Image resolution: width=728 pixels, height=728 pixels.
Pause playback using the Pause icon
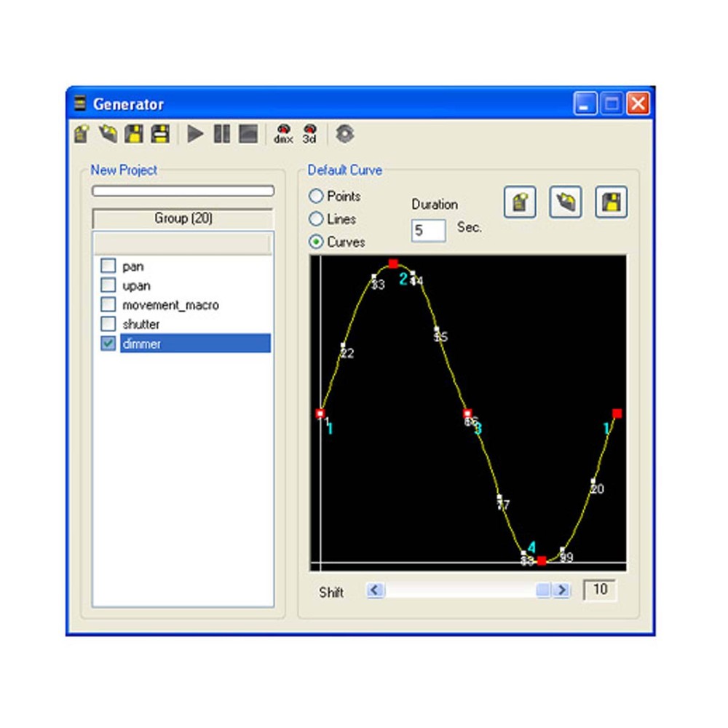(x=222, y=133)
